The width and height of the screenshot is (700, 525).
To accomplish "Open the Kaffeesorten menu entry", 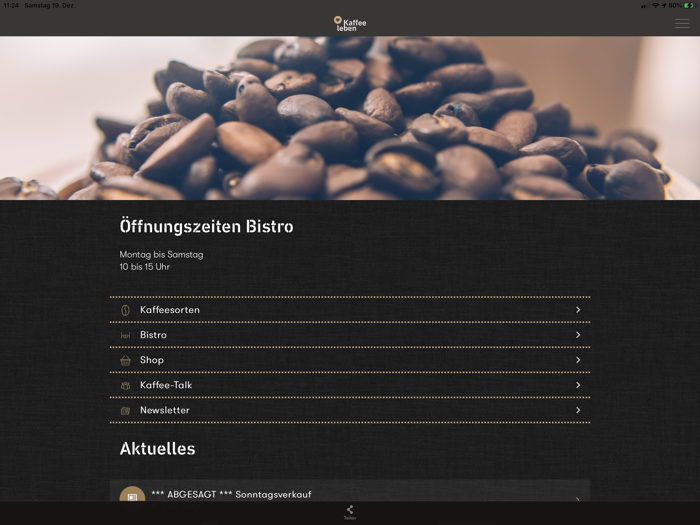I will click(350, 310).
